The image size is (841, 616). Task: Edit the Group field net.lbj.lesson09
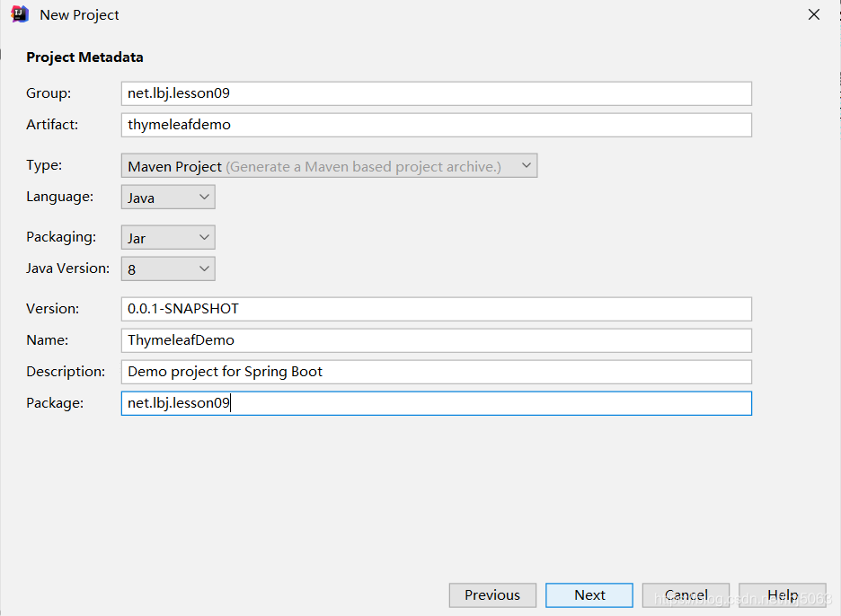(x=436, y=93)
